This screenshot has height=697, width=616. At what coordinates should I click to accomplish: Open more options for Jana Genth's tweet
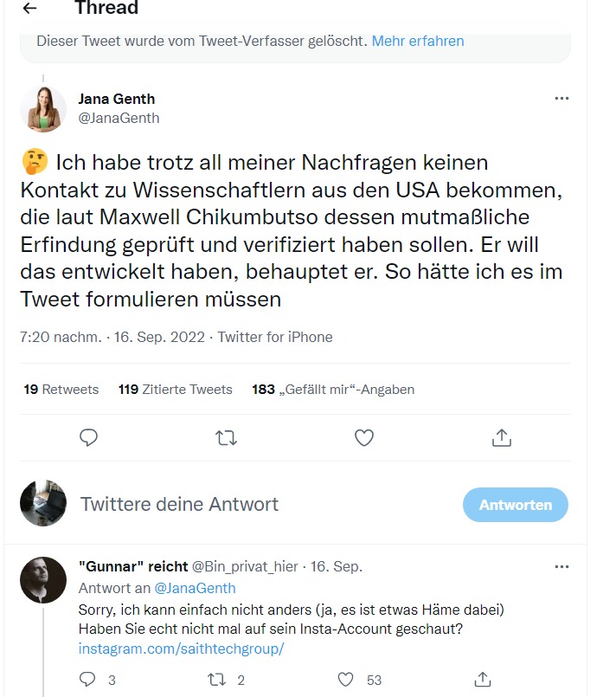click(561, 99)
